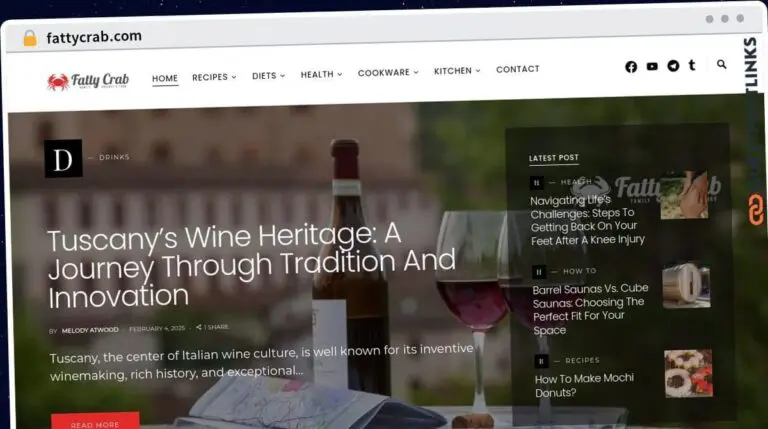
Task: Click the fattycrab.com address bar
Action: 94,37
